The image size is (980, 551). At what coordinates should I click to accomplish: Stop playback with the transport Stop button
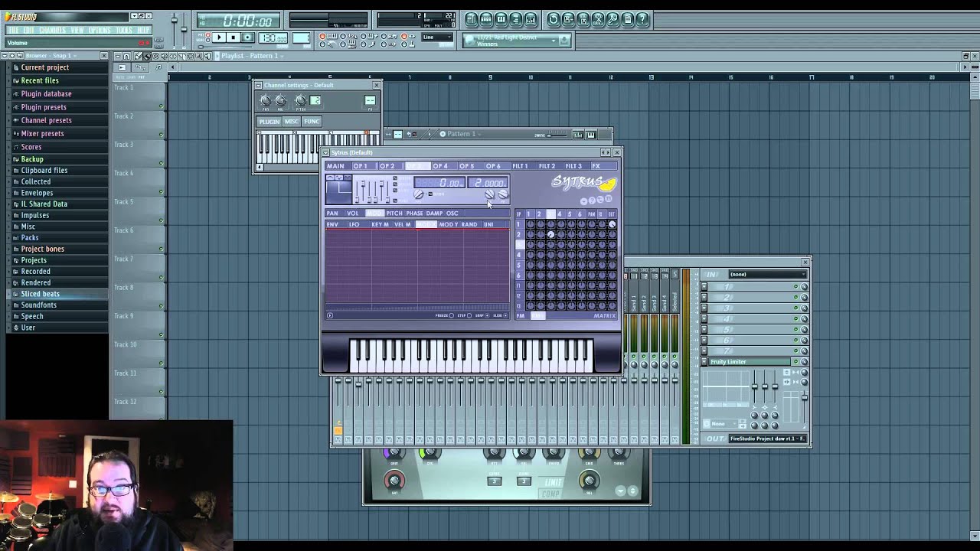pyautogui.click(x=233, y=37)
